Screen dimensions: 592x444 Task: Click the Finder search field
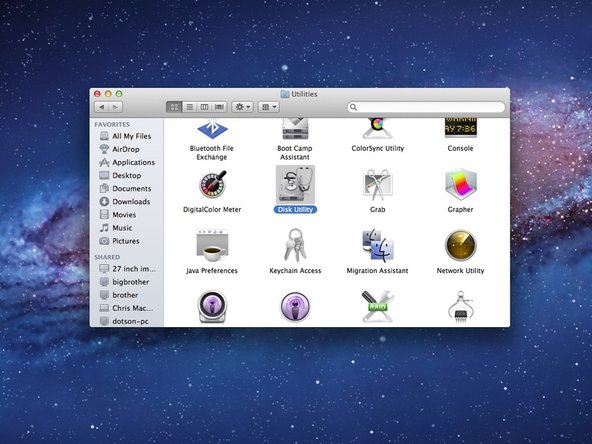426,107
